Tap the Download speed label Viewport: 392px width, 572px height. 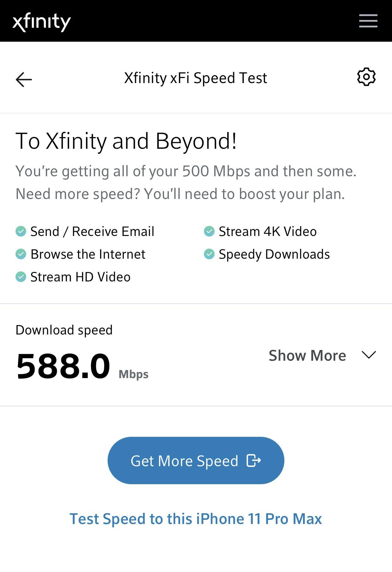64,330
